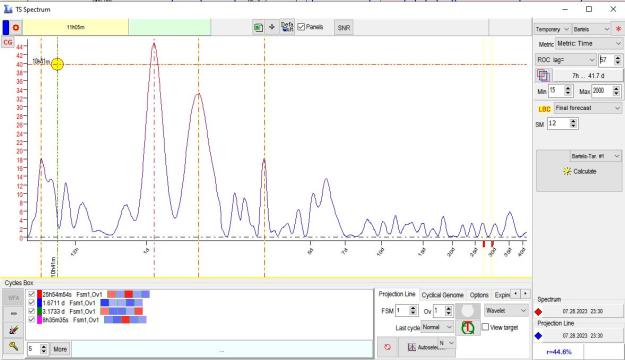
Task: Click the Max value field 2000
Action: point(602,90)
